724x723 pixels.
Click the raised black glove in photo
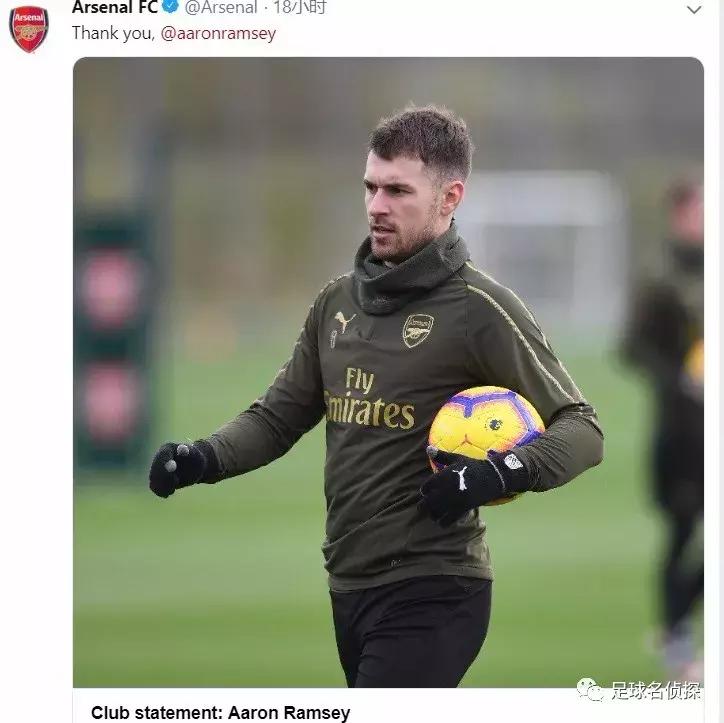pos(177,467)
